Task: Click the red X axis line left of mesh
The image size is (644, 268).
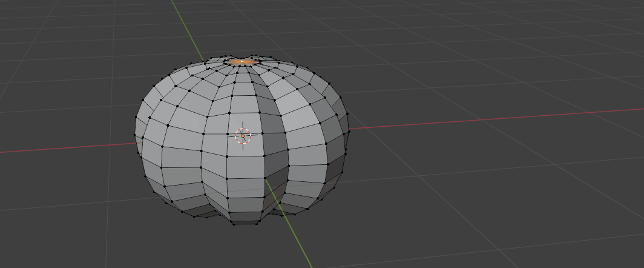Action: pos(61,149)
